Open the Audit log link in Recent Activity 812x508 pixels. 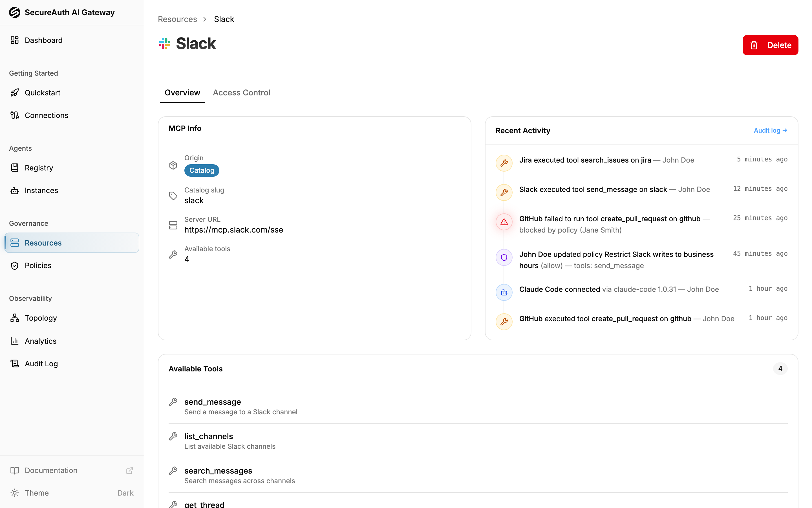pos(770,130)
